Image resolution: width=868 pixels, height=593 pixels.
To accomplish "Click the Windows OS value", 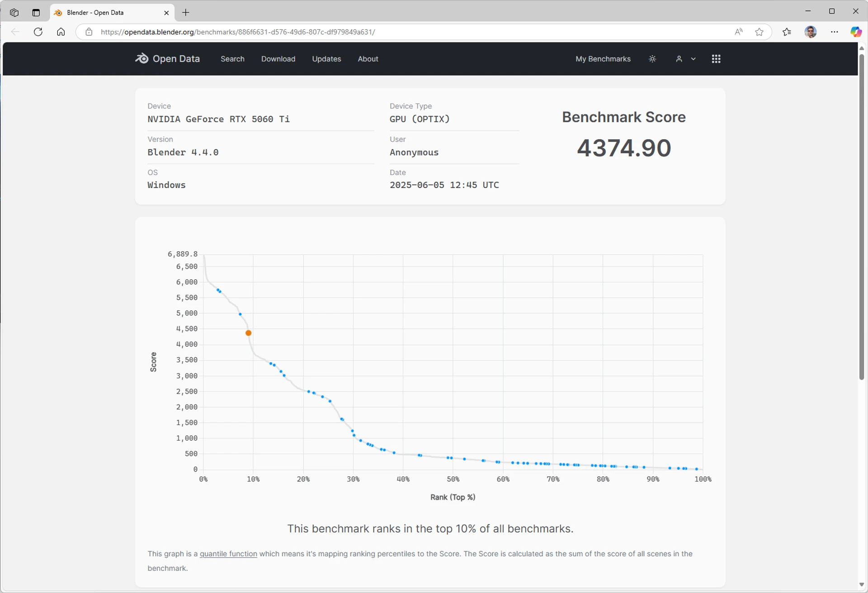I will click(166, 185).
